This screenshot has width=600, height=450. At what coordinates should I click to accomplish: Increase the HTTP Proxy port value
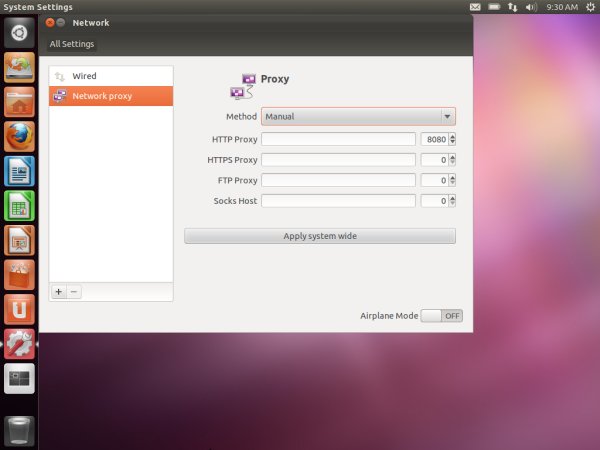click(x=453, y=136)
